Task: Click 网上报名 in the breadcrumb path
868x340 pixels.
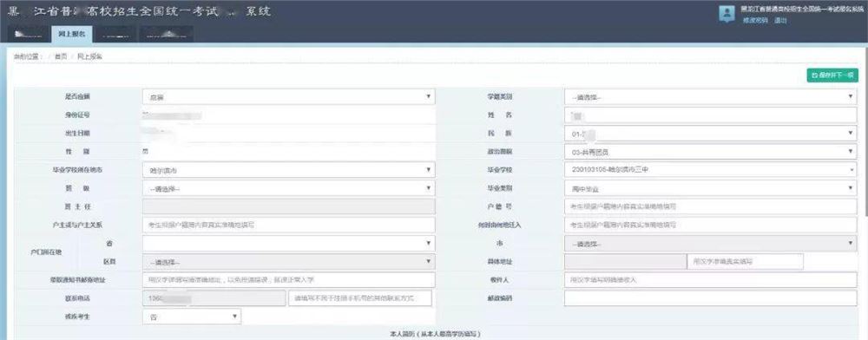Action: click(89, 57)
